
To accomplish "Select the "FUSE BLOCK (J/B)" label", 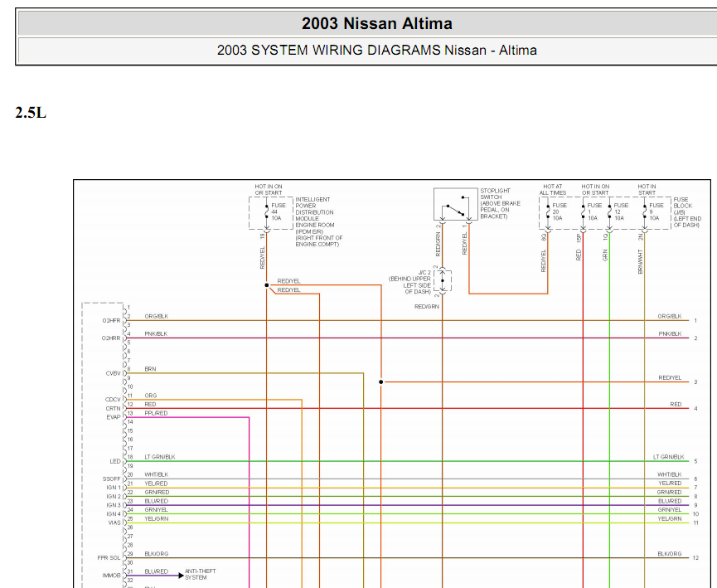I will click(x=683, y=206).
